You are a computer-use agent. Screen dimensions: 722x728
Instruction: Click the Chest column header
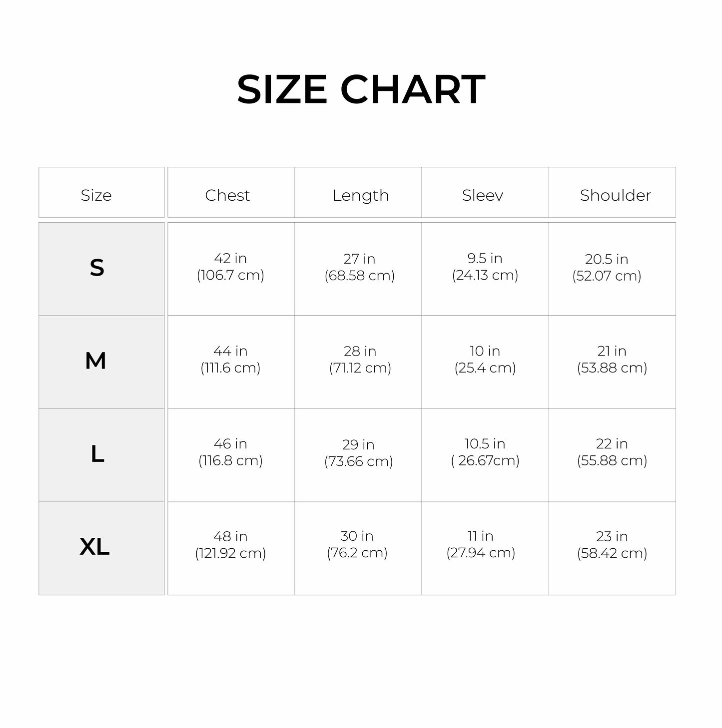pyautogui.click(x=227, y=195)
